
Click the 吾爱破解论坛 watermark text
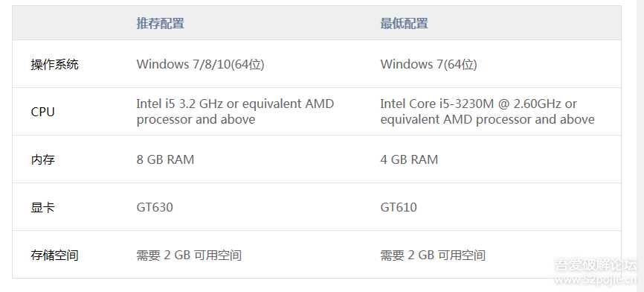(596, 265)
